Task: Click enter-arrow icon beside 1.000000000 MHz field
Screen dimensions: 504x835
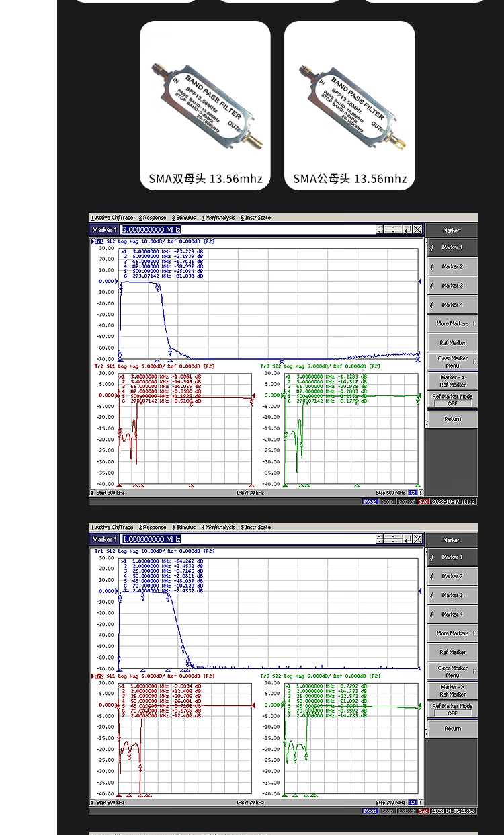Action: click(408, 539)
